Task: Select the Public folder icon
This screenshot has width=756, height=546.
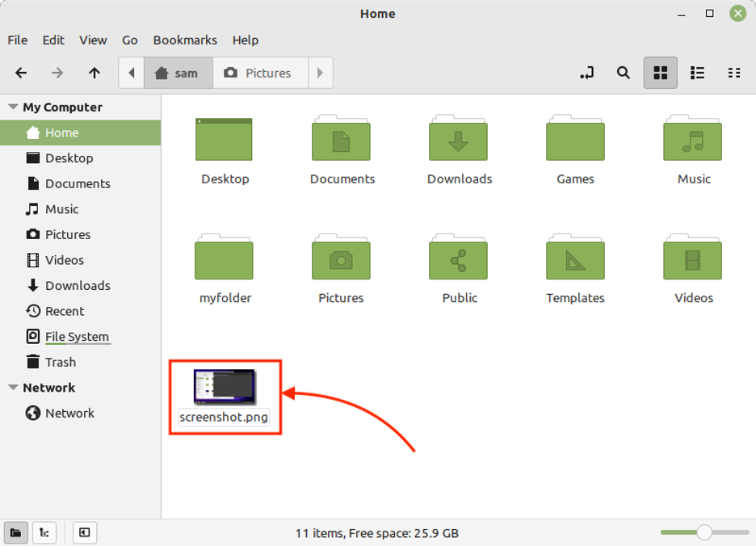Action: [459, 257]
